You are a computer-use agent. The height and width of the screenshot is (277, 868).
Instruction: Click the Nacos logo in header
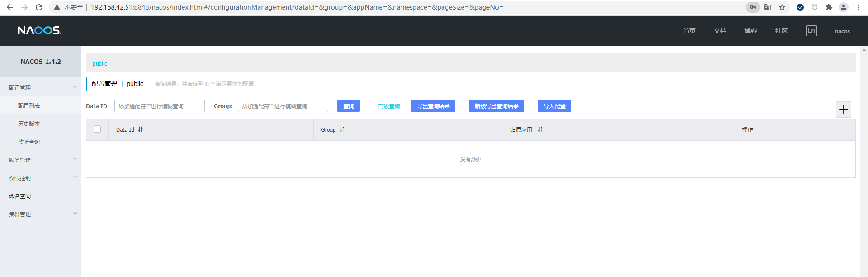point(40,30)
